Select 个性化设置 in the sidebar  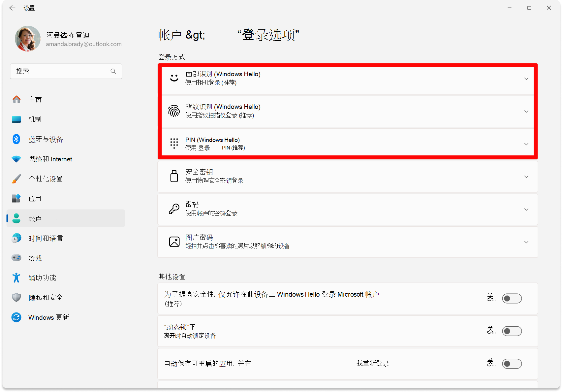[66, 179]
